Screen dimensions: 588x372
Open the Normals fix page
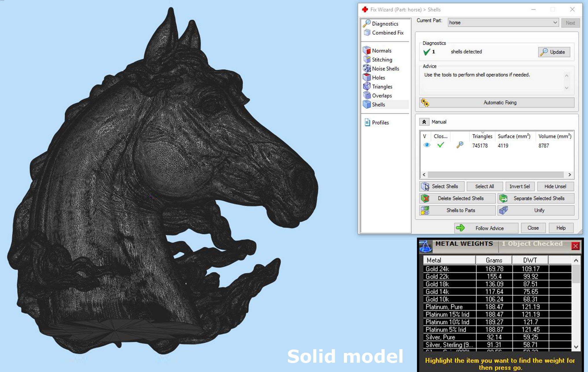point(381,51)
